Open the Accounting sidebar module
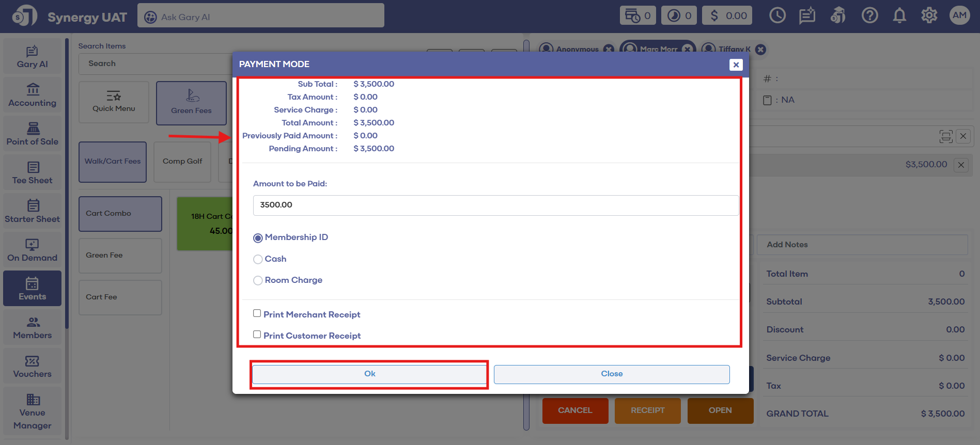This screenshot has width=980, height=445. (32, 96)
